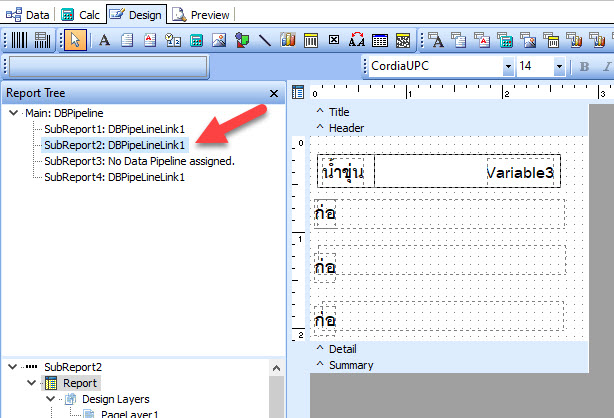Select the 1D barcode component tool
The image size is (614, 418).
(x=17, y=40)
